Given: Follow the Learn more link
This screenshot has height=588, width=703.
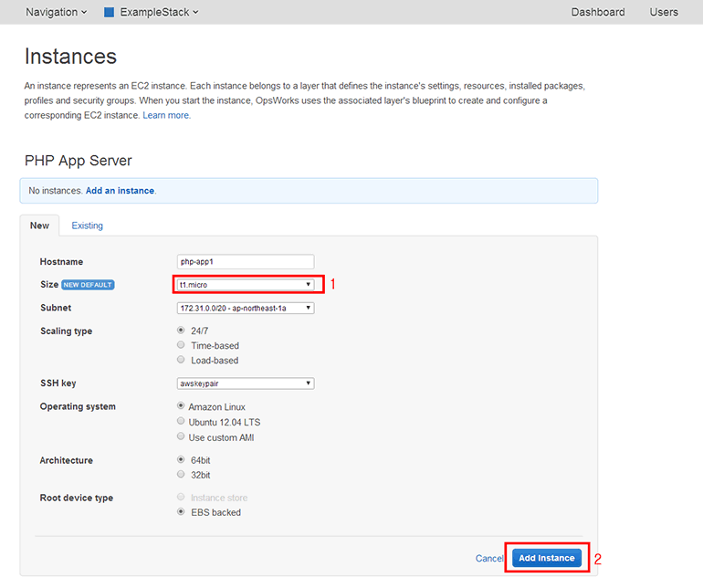Looking at the screenshot, I should (166, 116).
